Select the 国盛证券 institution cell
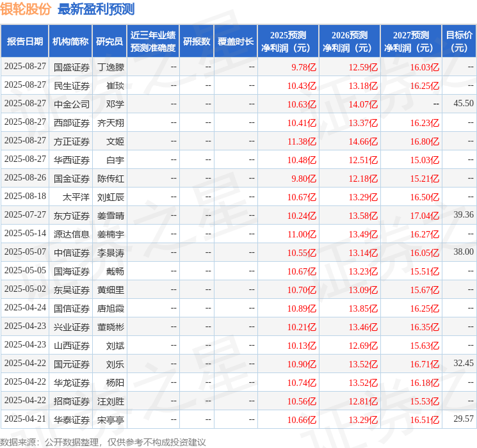 tap(72, 67)
